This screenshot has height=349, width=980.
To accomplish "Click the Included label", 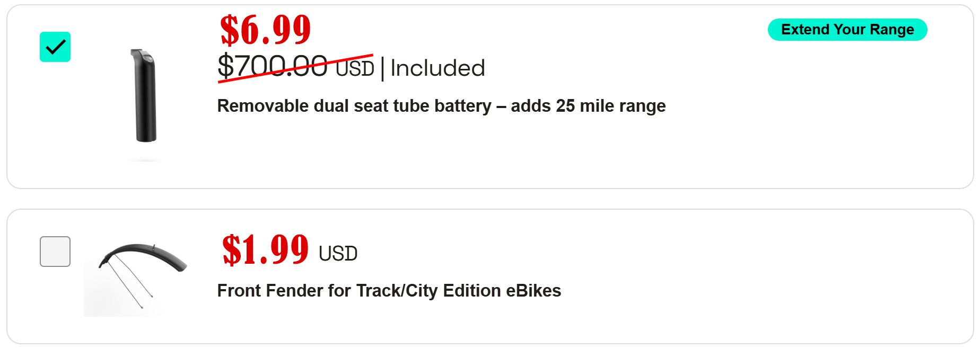I will point(437,68).
